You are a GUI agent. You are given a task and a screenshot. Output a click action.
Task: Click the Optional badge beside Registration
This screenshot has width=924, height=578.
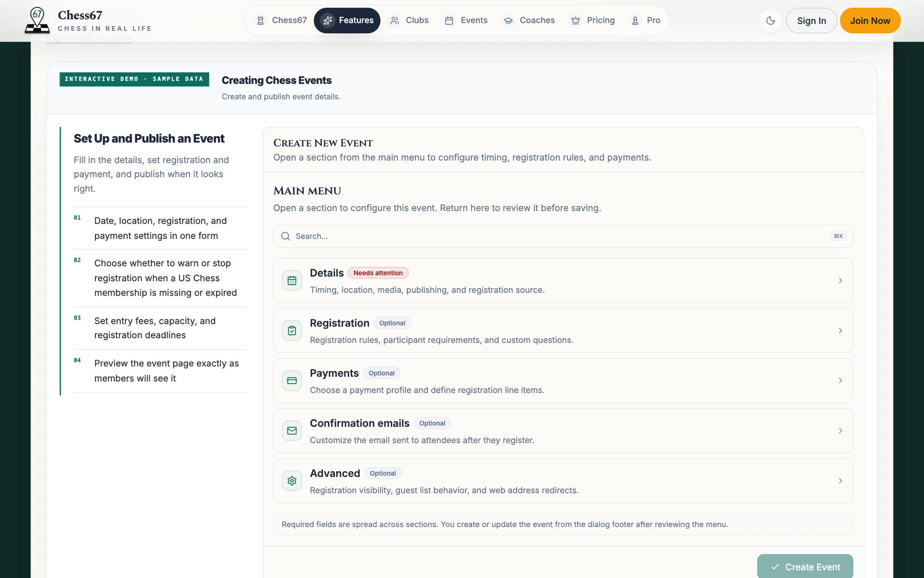tap(392, 323)
